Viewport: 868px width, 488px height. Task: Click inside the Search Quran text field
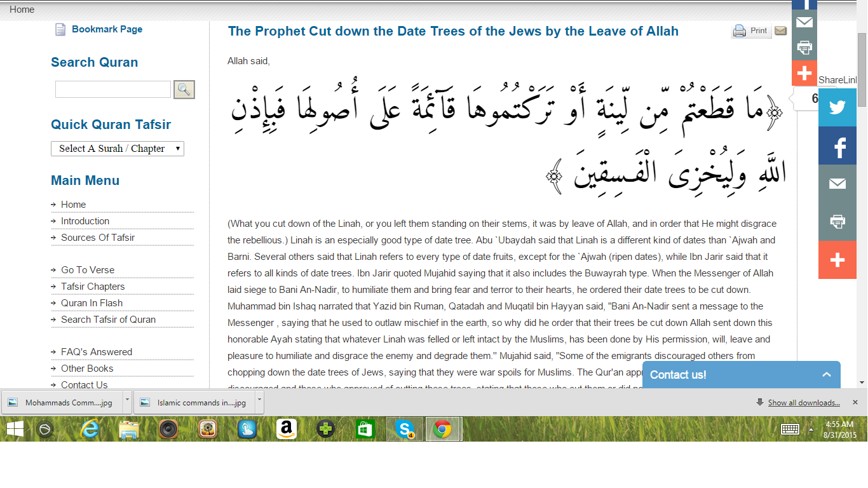tap(113, 89)
